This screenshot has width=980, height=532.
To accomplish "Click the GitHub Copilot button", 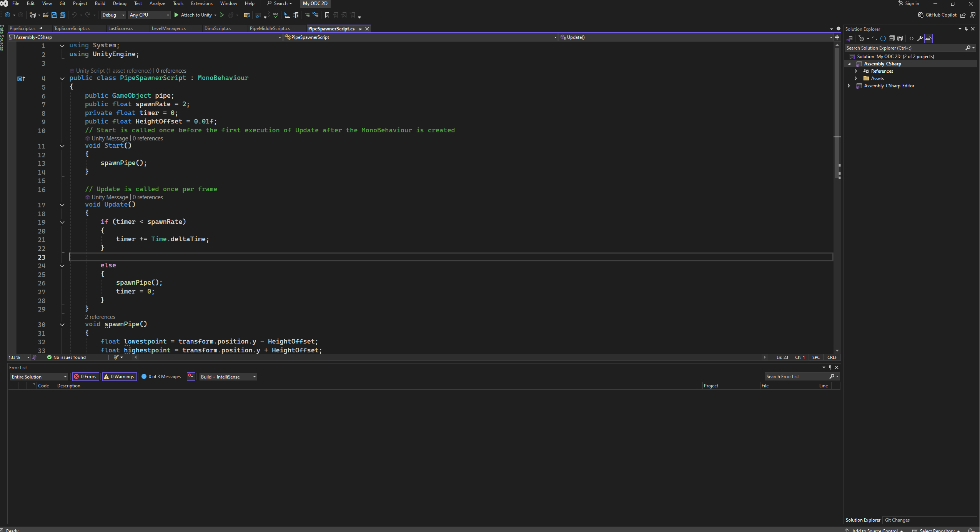I will point(937,15).
